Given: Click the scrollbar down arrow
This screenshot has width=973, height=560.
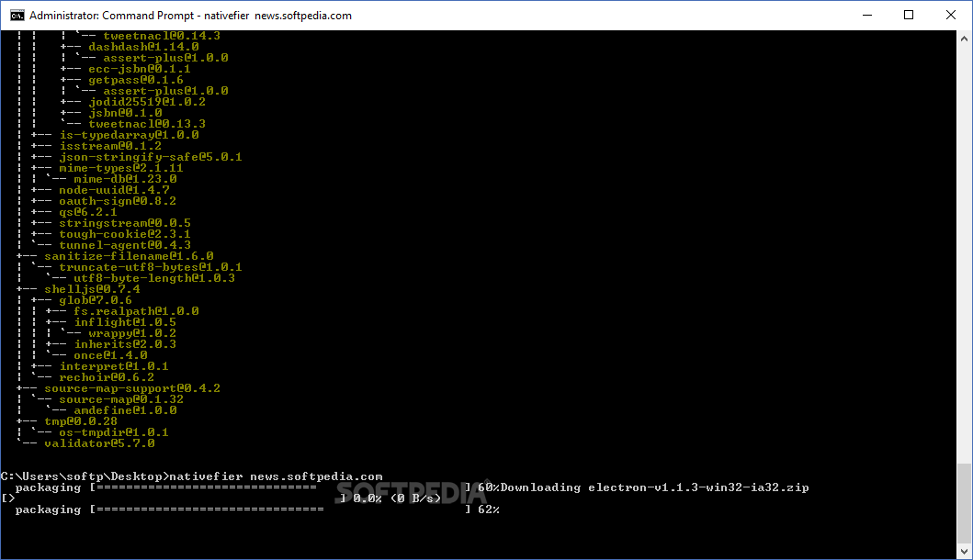Looking at the screenshot, I should tap(964, 551).
